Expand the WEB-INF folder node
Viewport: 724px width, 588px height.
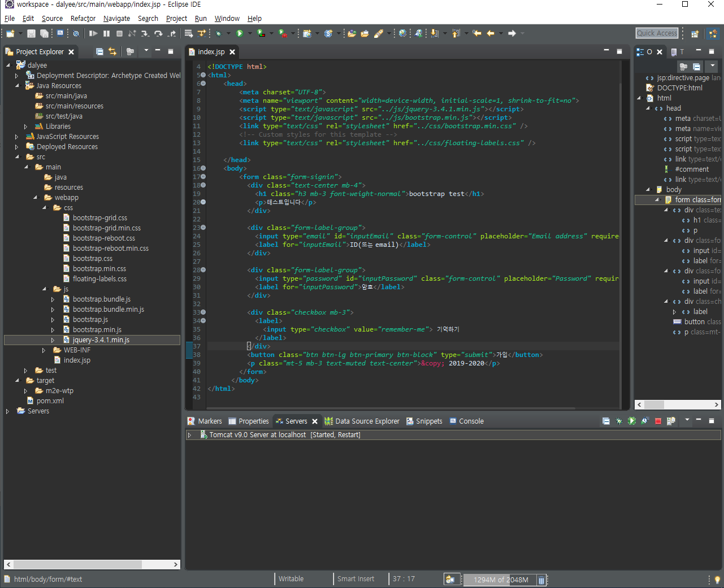coord(44,350)
